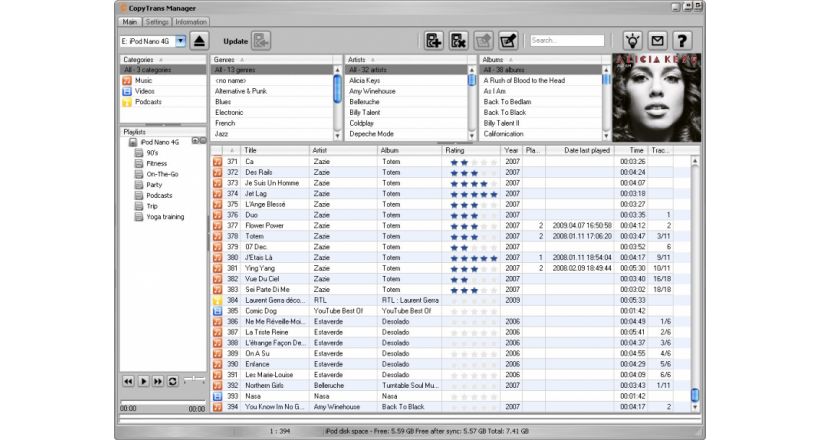This screenshot has height=440, width=820.
Task: Click into the Search field
Action: click(567, 40)
